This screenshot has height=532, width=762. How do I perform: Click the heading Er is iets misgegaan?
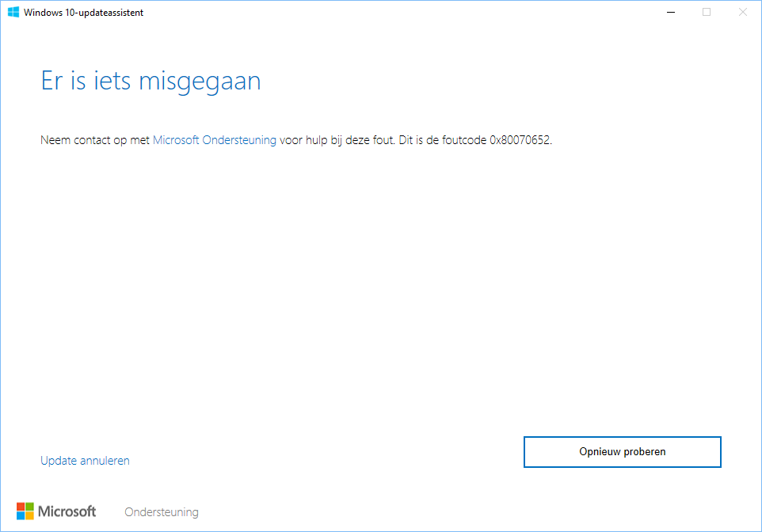click(x=150, y=81)
